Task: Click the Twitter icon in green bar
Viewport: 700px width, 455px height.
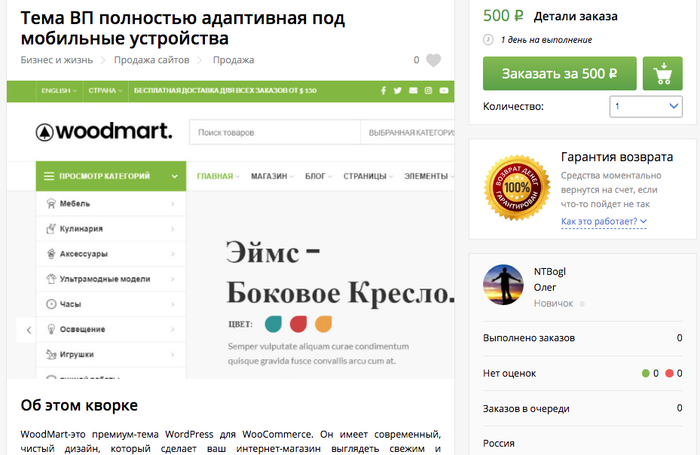Action: tap(397, 91)
